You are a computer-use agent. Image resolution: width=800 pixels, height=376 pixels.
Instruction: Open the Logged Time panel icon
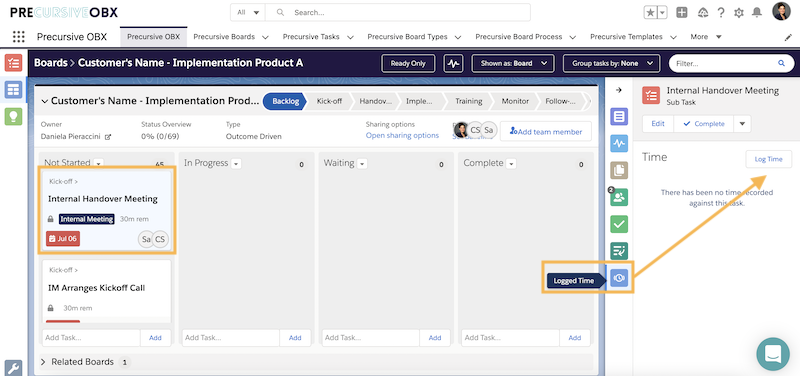point(619,278)
